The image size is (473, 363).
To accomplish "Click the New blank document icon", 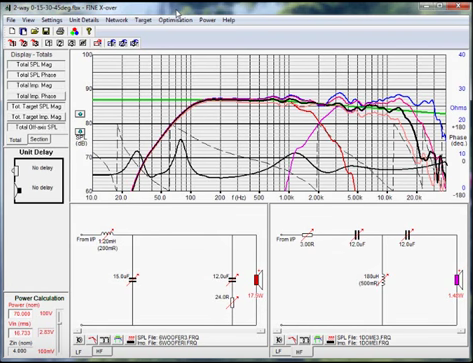I will click(x=12, y=31).
